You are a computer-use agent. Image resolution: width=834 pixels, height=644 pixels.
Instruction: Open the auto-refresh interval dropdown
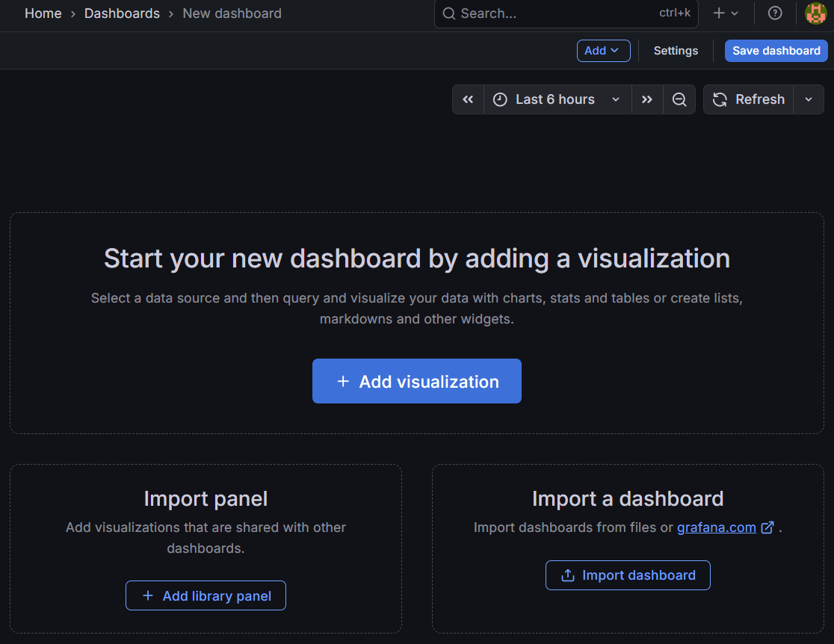click(808, 99)
